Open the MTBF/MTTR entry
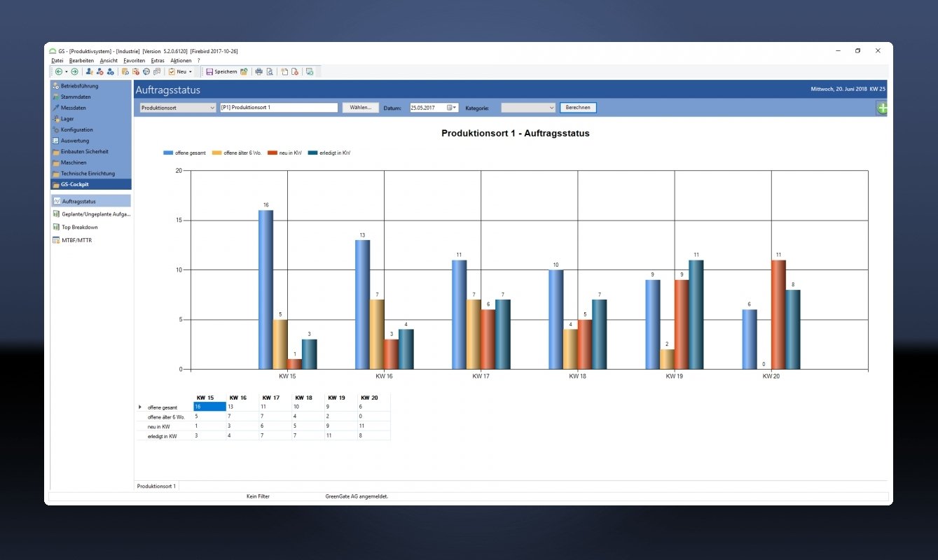 pos(91,240)
